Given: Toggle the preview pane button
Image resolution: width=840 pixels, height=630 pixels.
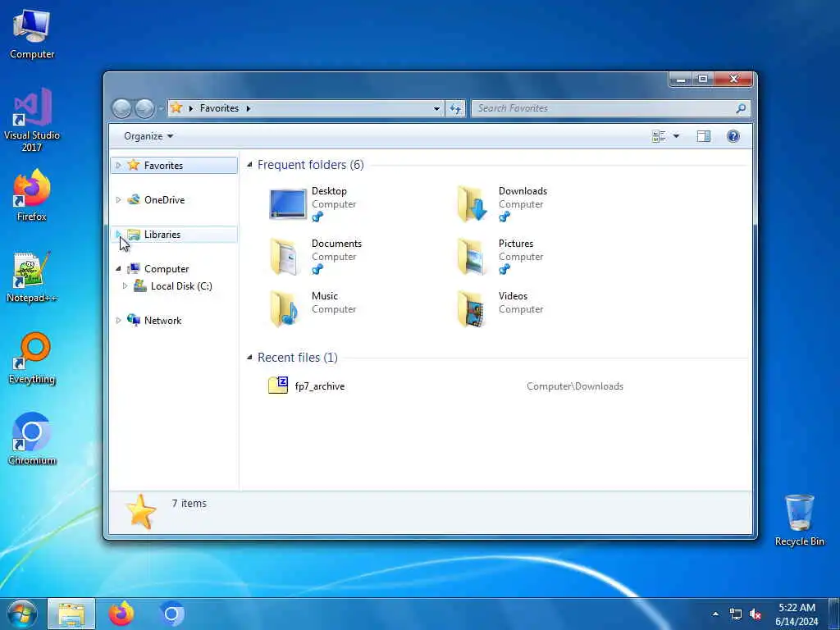Looking at the screenshot, I should coord(703,136).
